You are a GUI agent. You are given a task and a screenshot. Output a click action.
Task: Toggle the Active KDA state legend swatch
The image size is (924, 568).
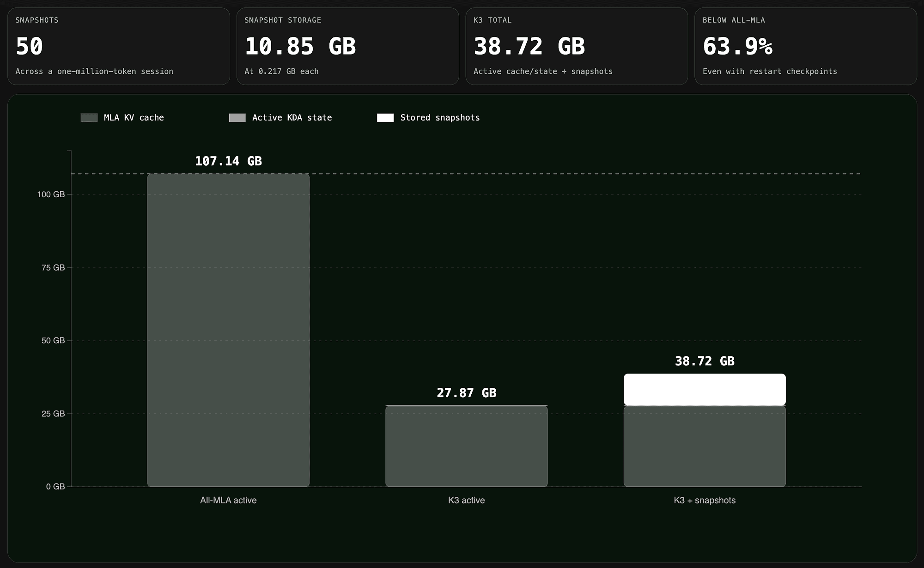coord(237,118)
